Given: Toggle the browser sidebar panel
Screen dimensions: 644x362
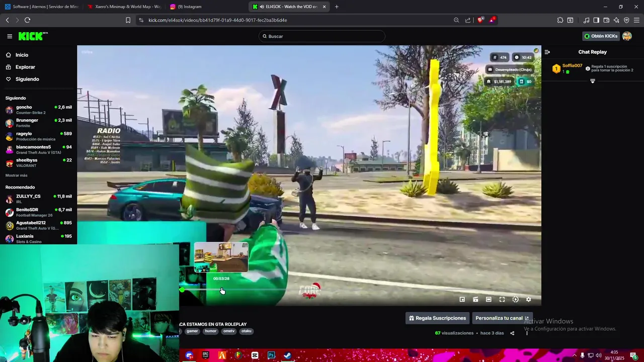Looking at the screenshot, I should pyautogui.click(x=596, y=20).
